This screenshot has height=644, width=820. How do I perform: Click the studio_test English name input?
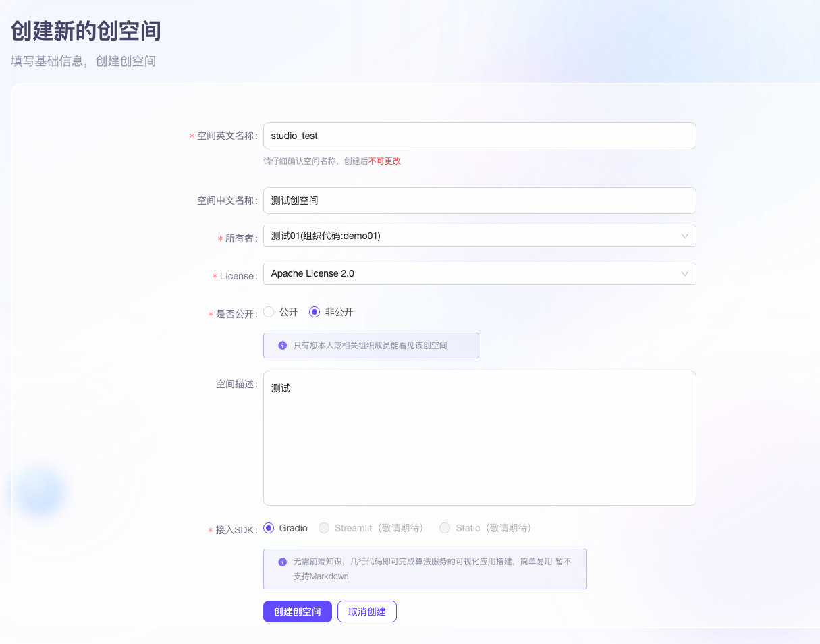point(479,136)
